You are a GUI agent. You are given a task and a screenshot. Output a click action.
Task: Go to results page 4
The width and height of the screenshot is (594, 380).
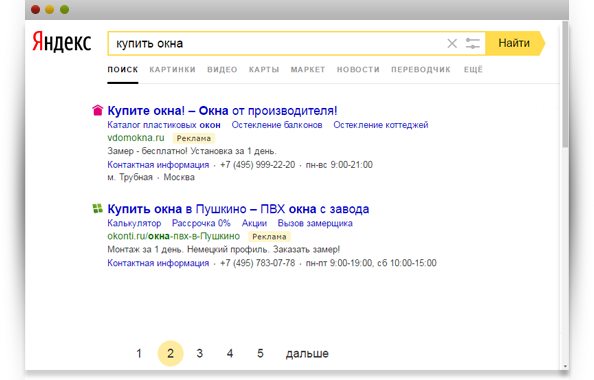[230, 353]
